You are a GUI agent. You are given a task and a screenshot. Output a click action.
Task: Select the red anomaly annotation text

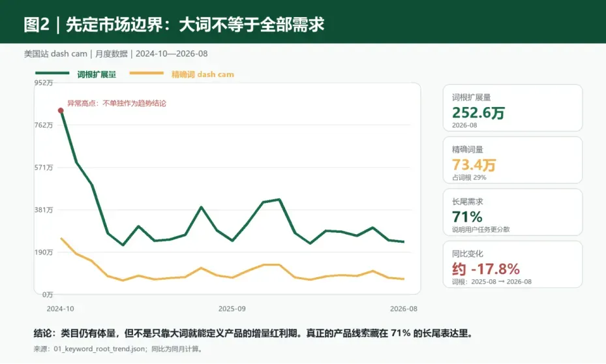pyautogui.click(x=117, y=103)
